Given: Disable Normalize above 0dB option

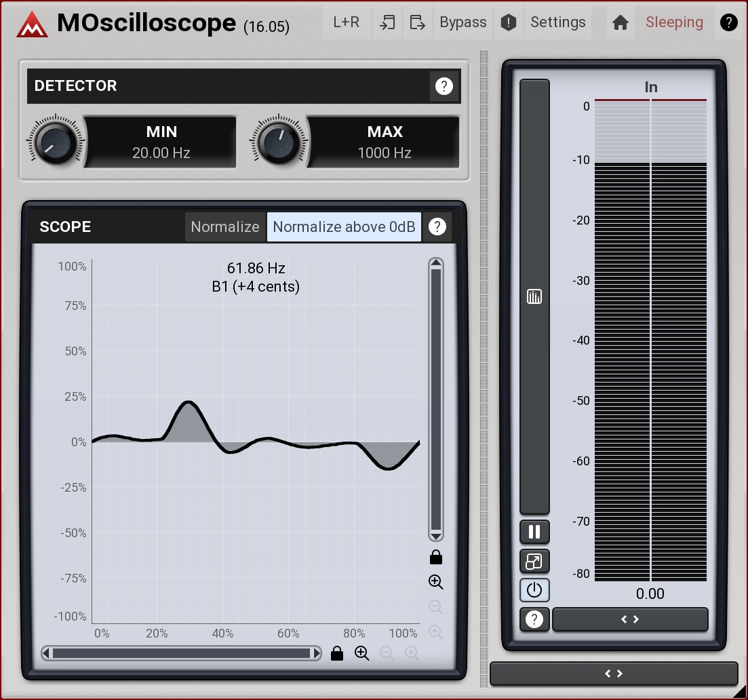Looking at the screenshot, I should 344,227.
